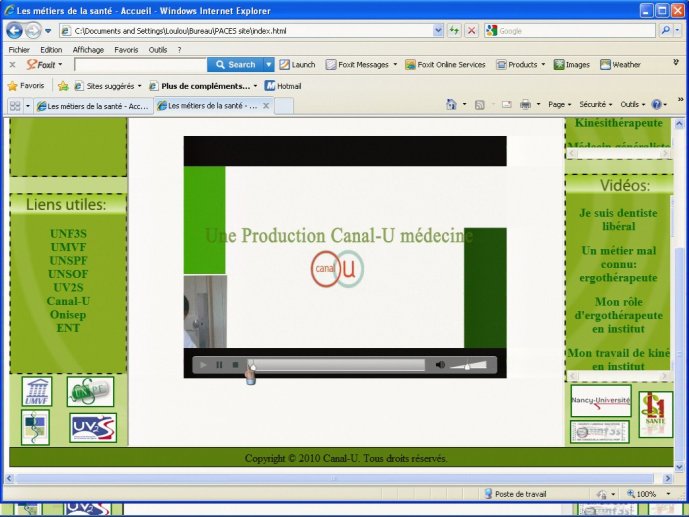The width and height of the screenshot is (689, 517).
Task: Click the video play button
Action: pyautogui.click(x=203, y=365)
